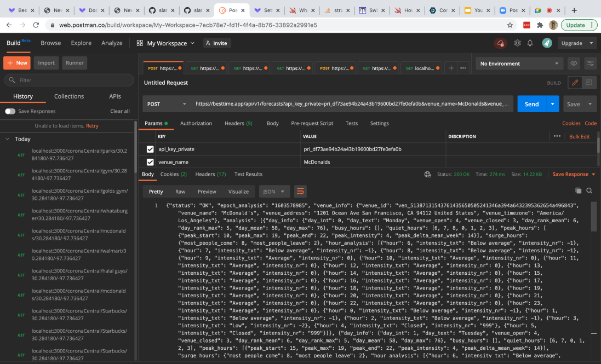Click the response body vertical scrollbar
The height and width of the screenshot is (364, 601).
click(594, 216)
